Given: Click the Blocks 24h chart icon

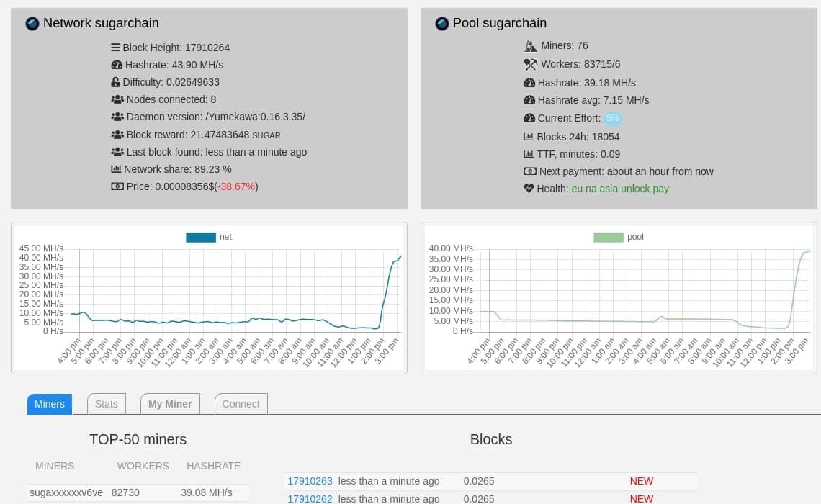Looking at the screenshot, I should pos(530,136).
